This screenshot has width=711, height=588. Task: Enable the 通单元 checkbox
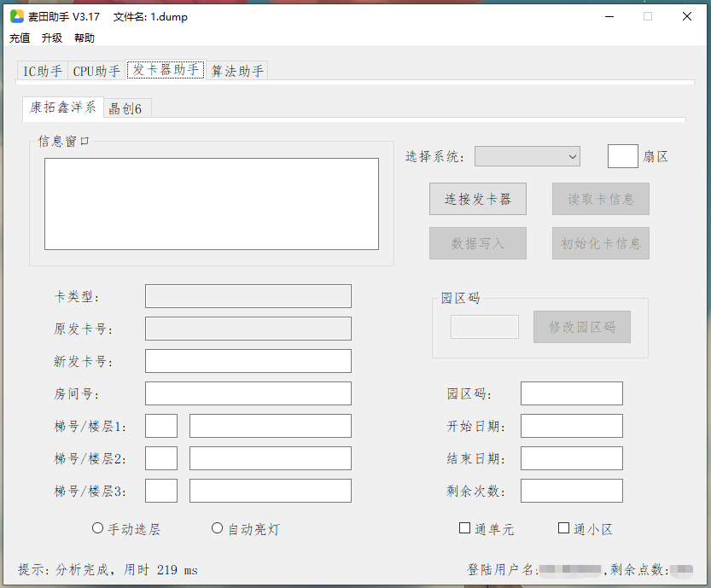click(x=465, y=528)
